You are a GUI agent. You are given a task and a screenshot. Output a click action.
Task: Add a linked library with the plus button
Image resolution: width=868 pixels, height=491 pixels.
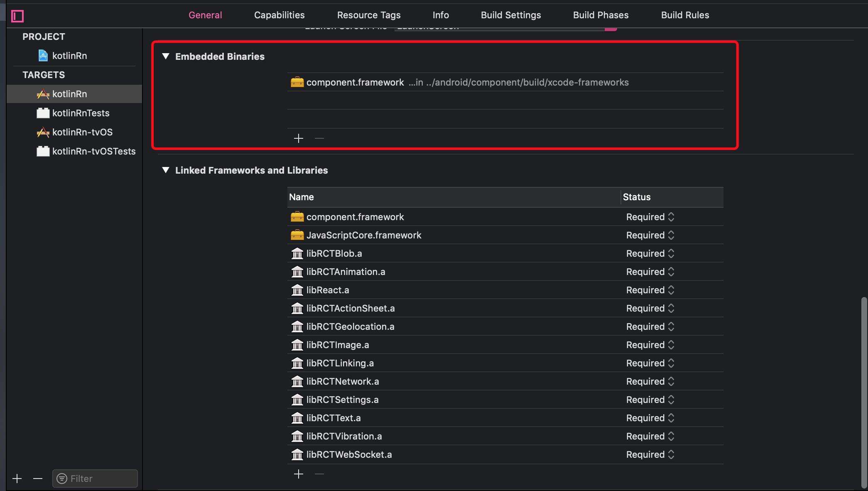(x=299, y=474)
